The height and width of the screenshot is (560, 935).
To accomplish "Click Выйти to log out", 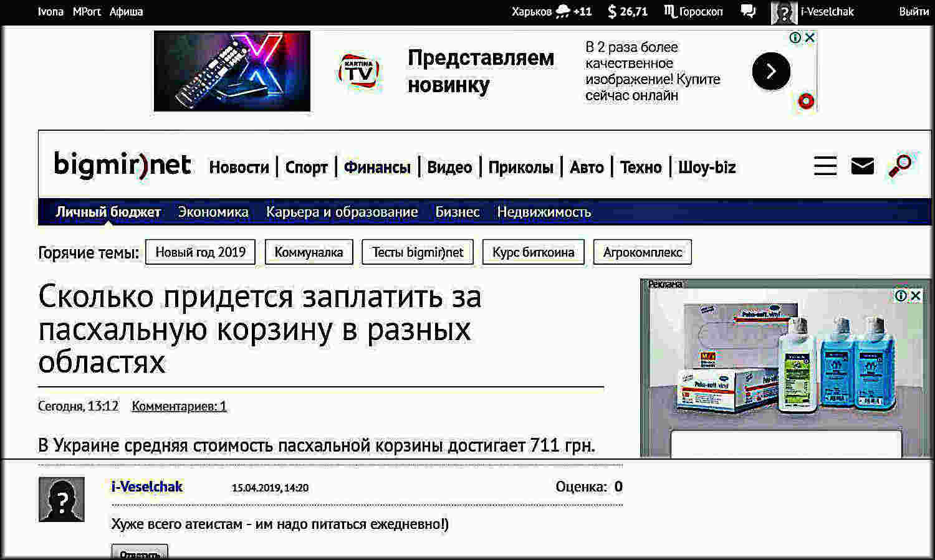I will (x=914, y=11).
